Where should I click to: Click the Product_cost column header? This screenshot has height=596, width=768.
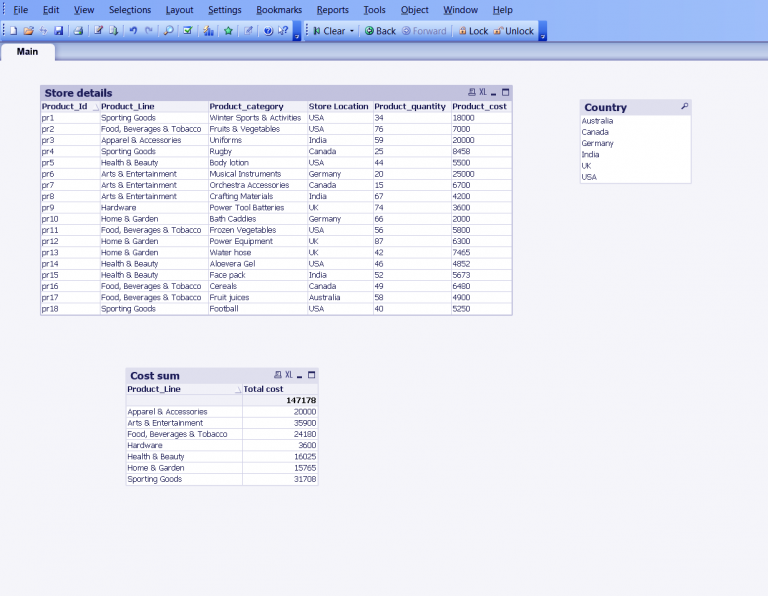480,106
